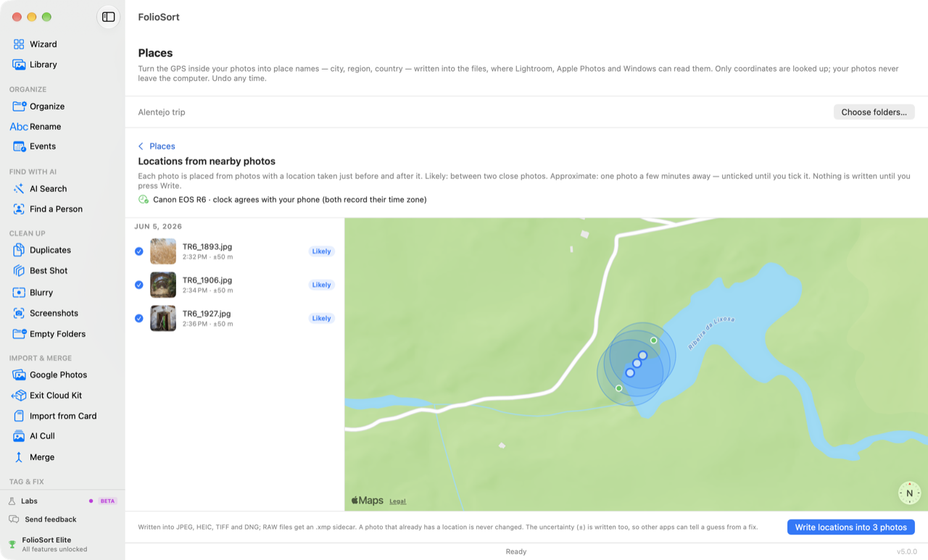Uncheck the TR6_1893.jpg checkbox
Viewport: 928px width, 560px height.
pos(138,251)
